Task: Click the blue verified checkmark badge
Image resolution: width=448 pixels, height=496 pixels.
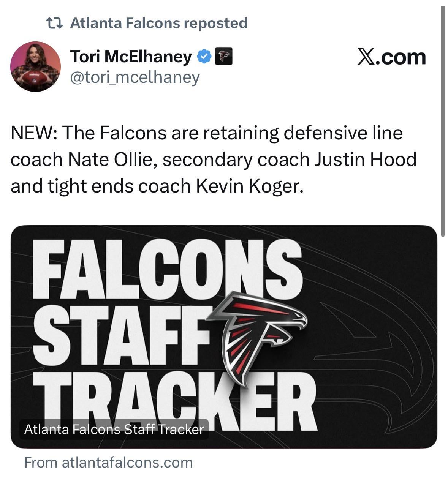Action: [x=204, y=57]
